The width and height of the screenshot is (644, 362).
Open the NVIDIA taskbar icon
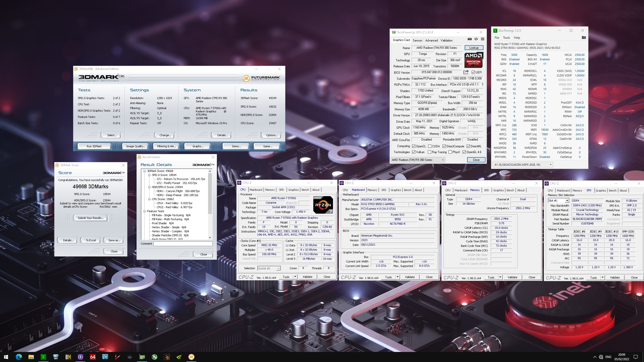[x=179, y=357]
